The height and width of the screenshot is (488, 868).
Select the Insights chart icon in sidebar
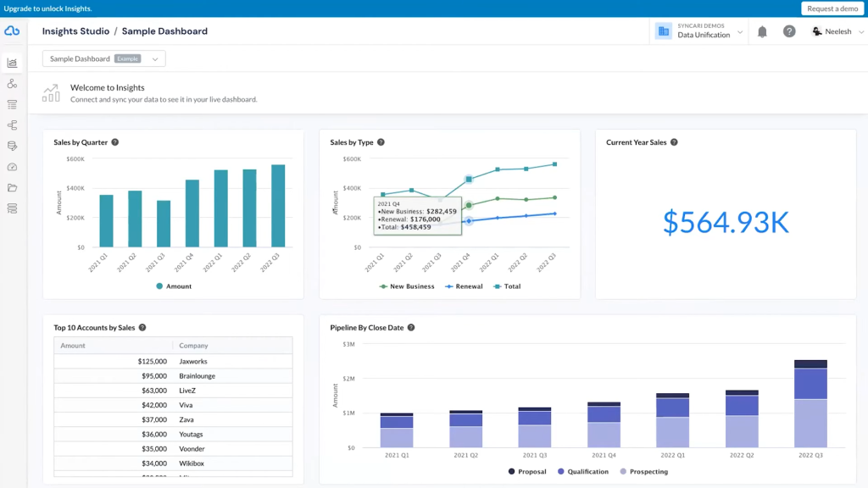(x=12, y=63)
